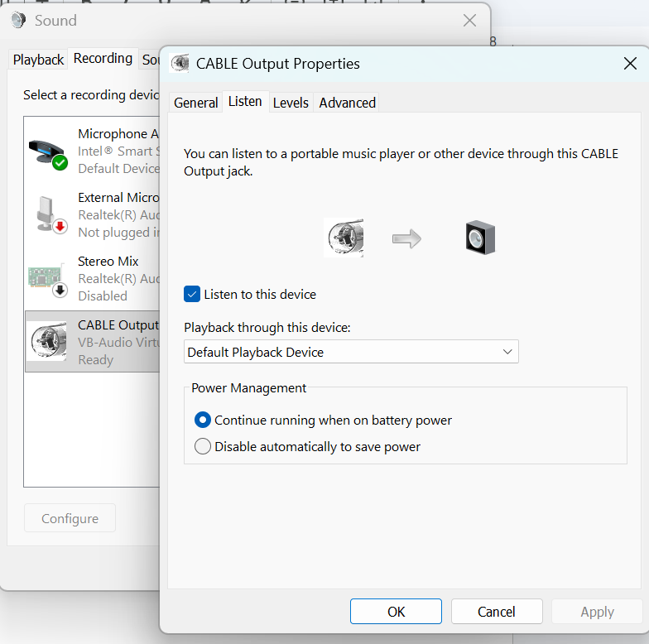649x644 pixels.
Task: Click the Sound window speaker title icon
Action: click(x=18, y=20)
